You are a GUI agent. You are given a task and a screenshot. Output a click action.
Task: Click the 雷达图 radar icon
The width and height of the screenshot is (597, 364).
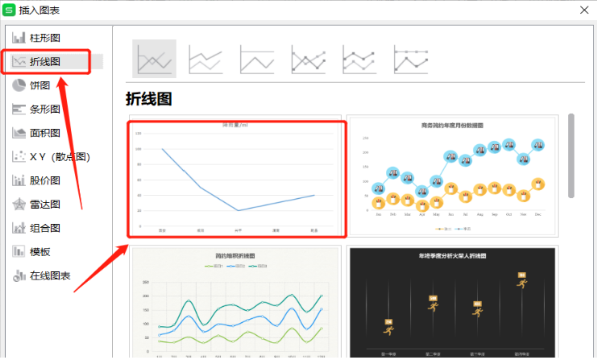point(19,204)
